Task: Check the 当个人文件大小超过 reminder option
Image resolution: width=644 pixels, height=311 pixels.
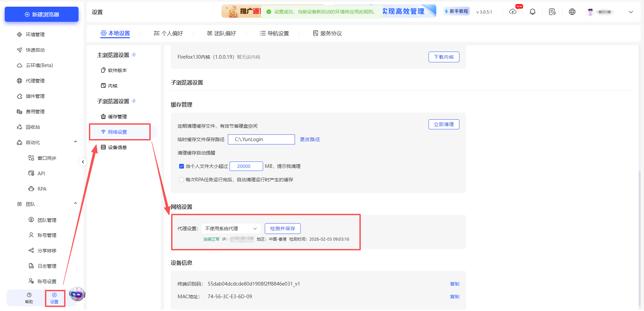Action: click(x=181, y=166)
